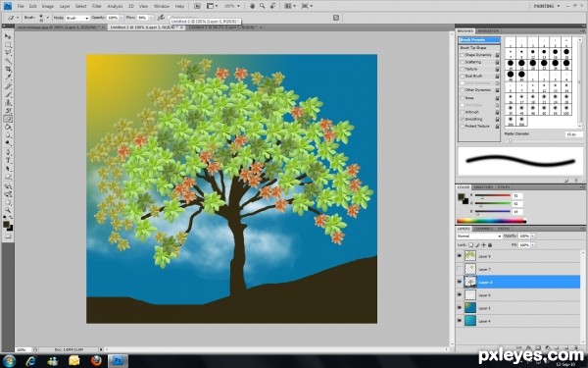Open Firefox from the Windows taskbar
588x368 pixels.
point(96,361)
